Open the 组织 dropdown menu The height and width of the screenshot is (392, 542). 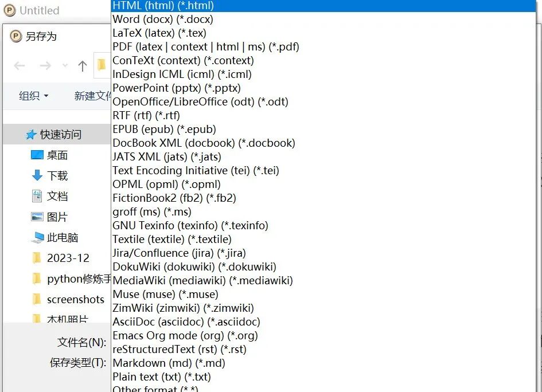point(33,96)
